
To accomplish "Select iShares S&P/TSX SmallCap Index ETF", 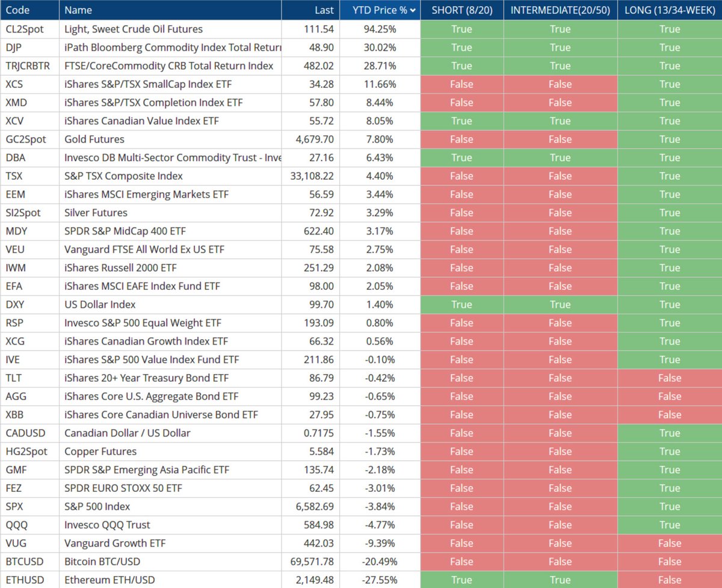I will point(170,84).
